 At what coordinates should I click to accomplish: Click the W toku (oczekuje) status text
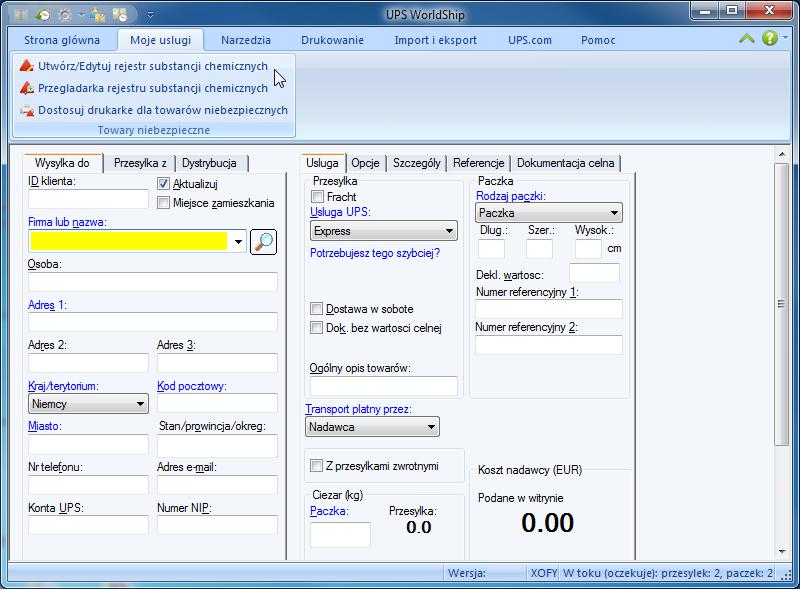(x=667, y=573)
